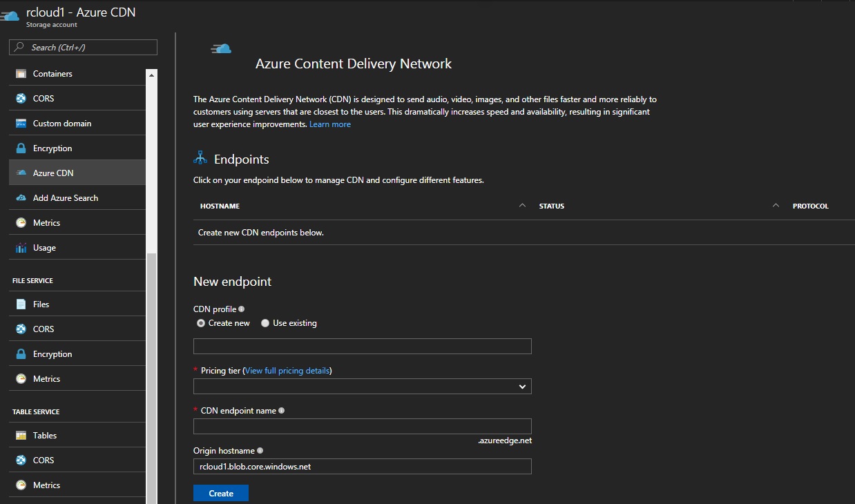
Task: Click the CDN endpoint name field
Action: [362, 426]
